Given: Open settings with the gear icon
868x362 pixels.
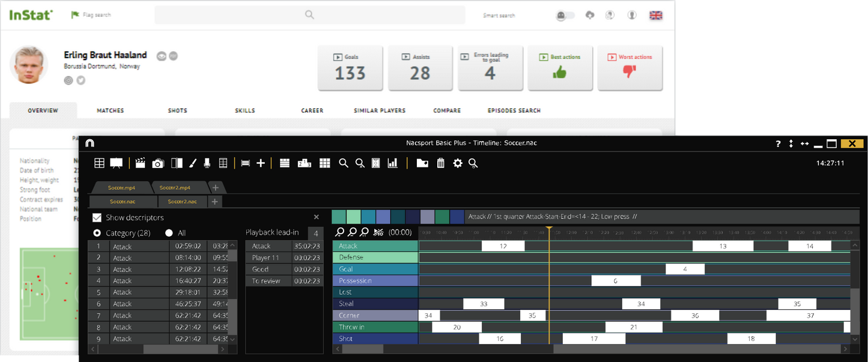Looking at the screenshot, I should click(458, 163).
